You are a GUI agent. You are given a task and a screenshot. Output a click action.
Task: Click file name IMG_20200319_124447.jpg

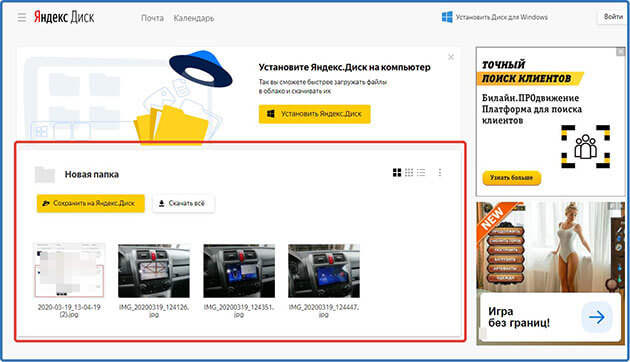point(324,311)
